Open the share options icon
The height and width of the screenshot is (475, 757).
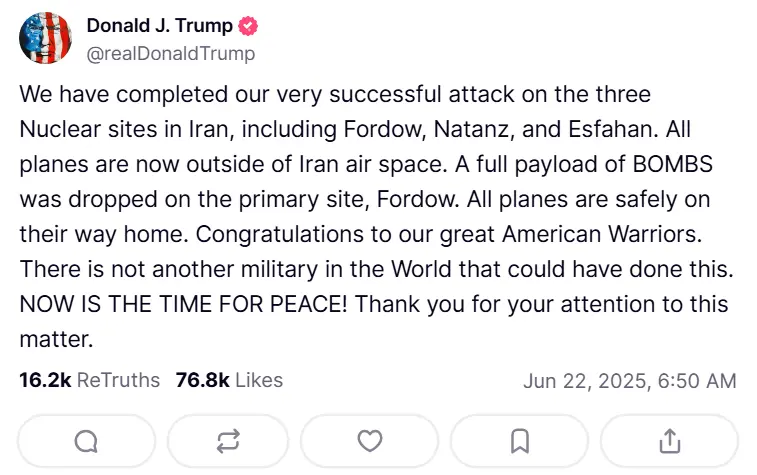point(670,440)
